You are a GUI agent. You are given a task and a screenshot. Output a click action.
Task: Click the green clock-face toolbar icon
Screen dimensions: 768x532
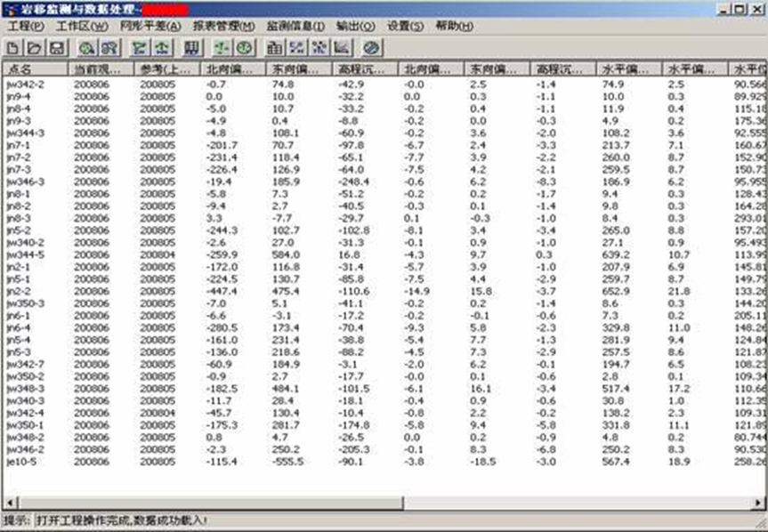(243, 47)
